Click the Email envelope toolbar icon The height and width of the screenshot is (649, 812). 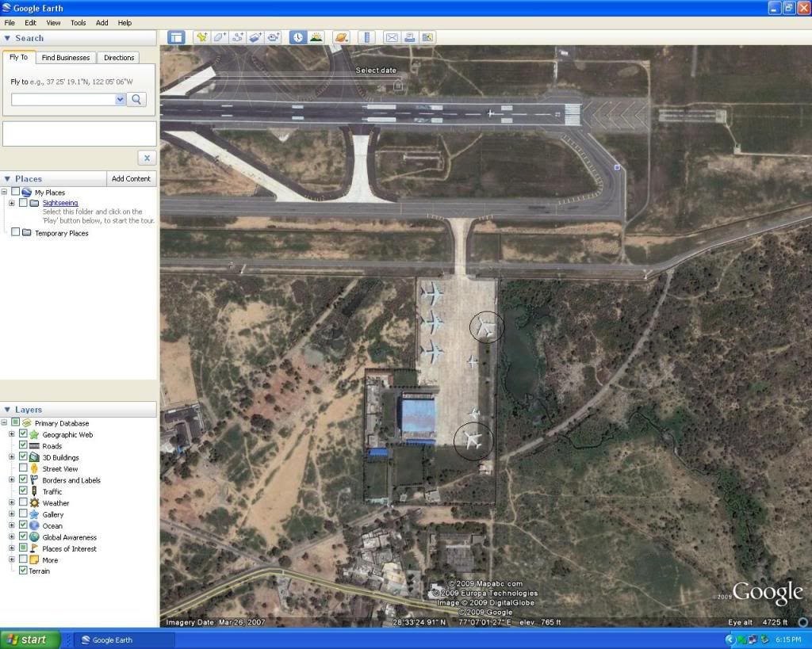coord(392,37)
